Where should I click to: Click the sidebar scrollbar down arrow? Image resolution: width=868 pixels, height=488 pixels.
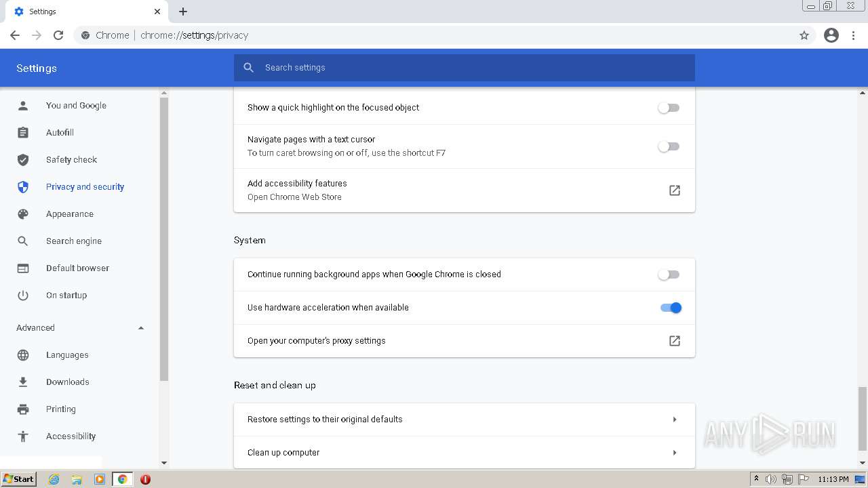pos(163,463)
